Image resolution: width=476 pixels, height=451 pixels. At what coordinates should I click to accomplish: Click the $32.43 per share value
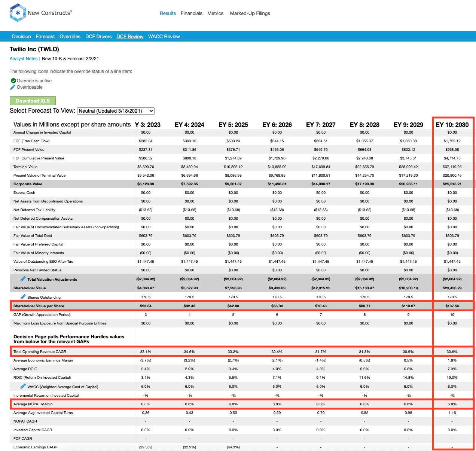[x=189, y=306]
